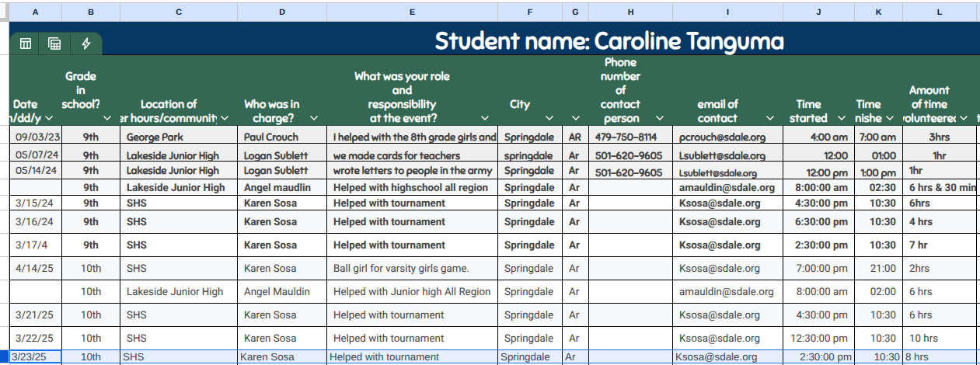Select the 21:00 time finished cell
Viewport: 980px width, 365px height.
point(878,269)
